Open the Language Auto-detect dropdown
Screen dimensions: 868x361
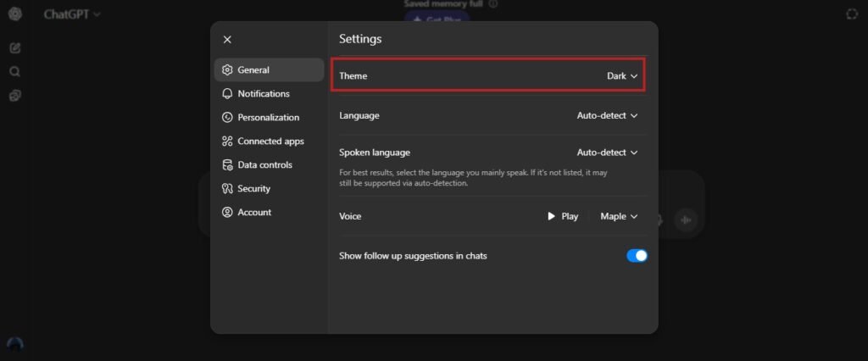click(x=607, y=116)
